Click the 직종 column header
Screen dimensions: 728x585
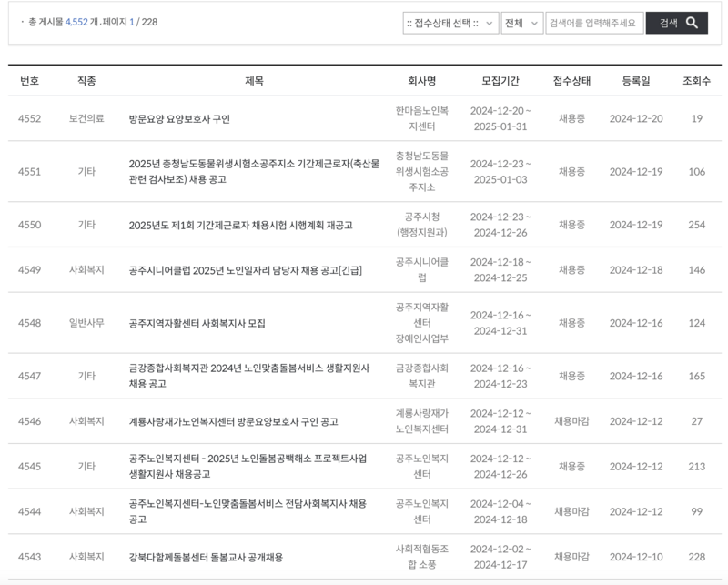pos(86,80)
